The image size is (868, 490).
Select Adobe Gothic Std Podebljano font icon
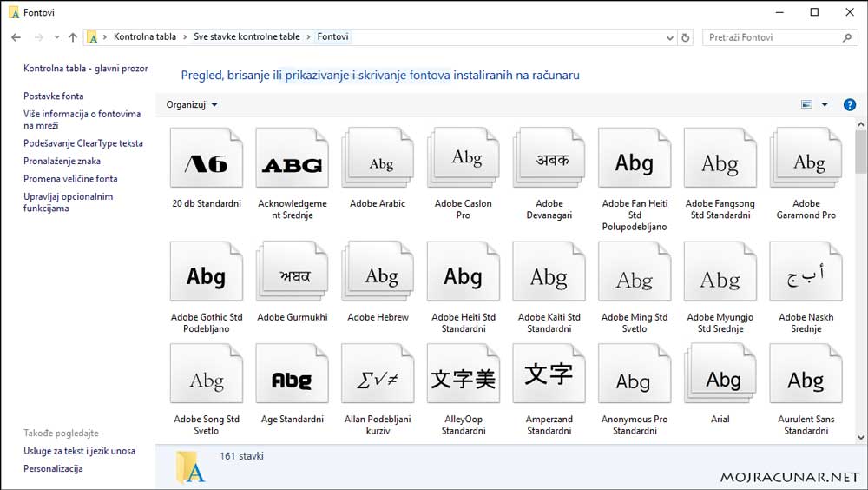[207, 272]
